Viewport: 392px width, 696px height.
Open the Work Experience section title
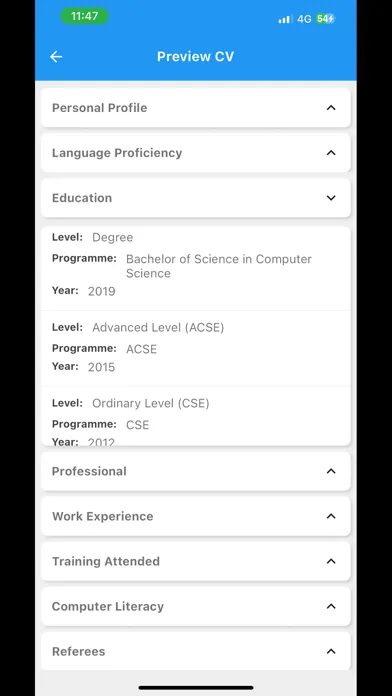click(x=103, y=516)
